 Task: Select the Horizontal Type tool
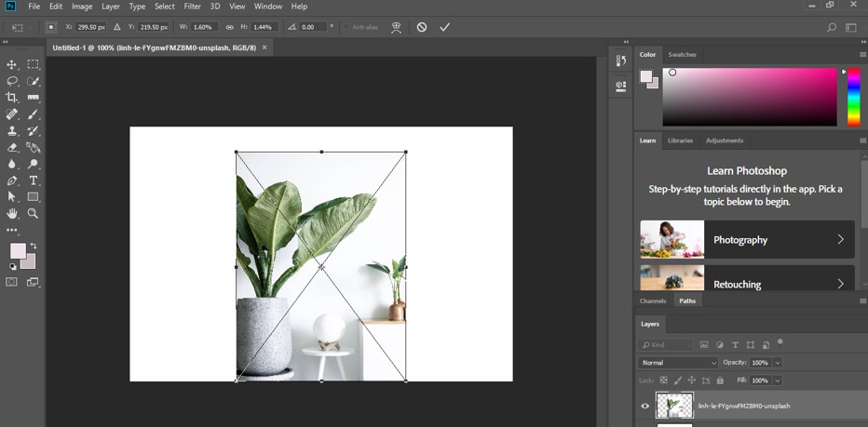click(34, 180)
